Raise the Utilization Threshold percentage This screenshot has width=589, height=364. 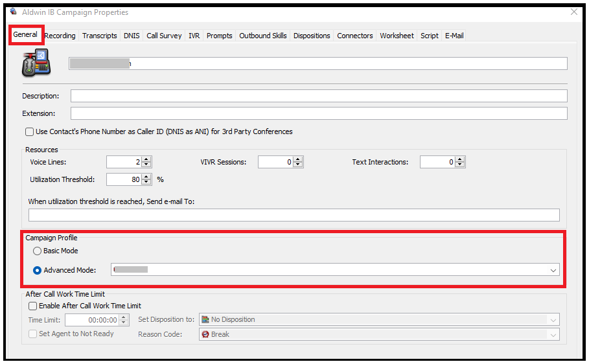pyautogui.click(x=146, y=177)
